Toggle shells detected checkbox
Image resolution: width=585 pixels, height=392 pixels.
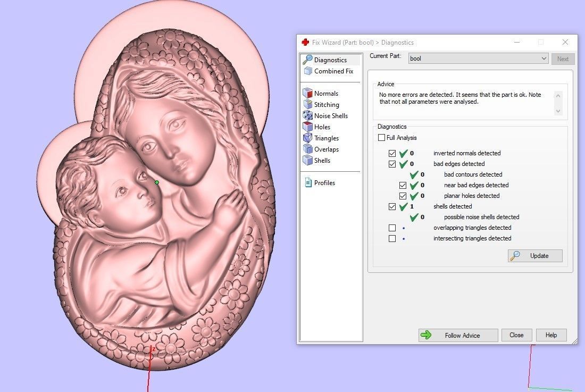[x=392, y=206]
